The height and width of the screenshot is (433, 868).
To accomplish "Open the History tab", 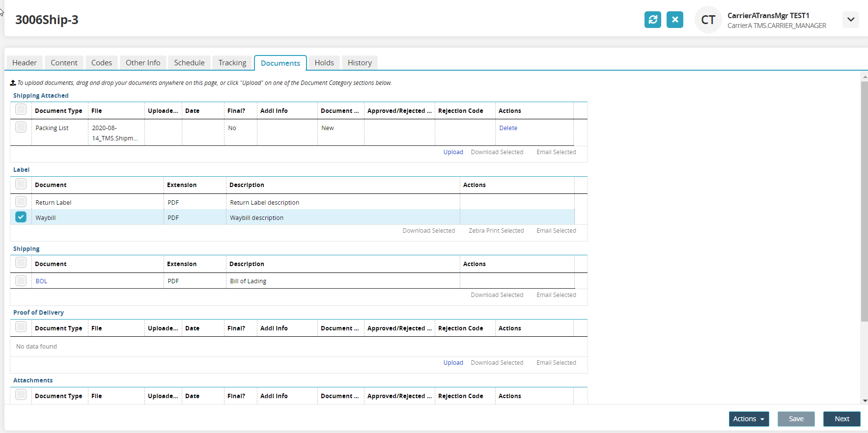I will pos(360,63).
